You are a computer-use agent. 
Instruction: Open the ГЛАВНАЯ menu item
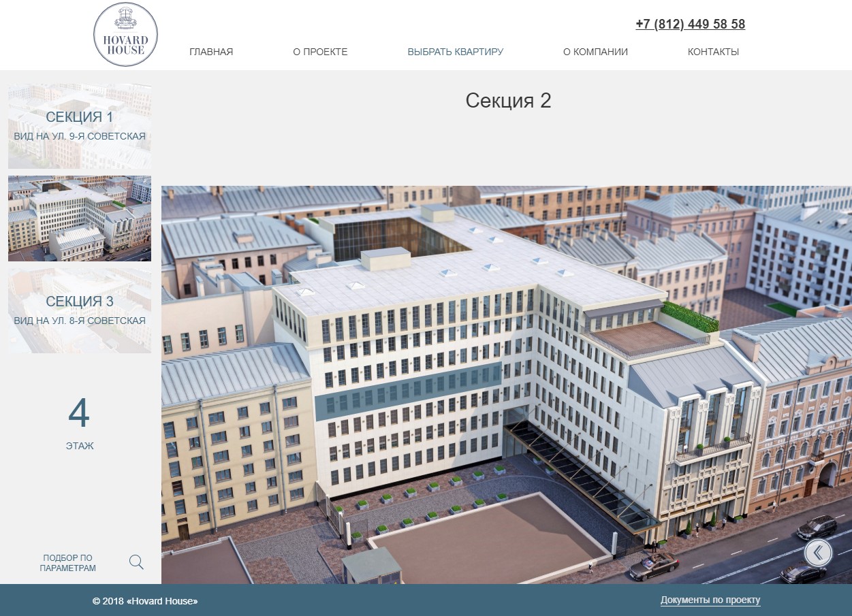pos(211,52)
